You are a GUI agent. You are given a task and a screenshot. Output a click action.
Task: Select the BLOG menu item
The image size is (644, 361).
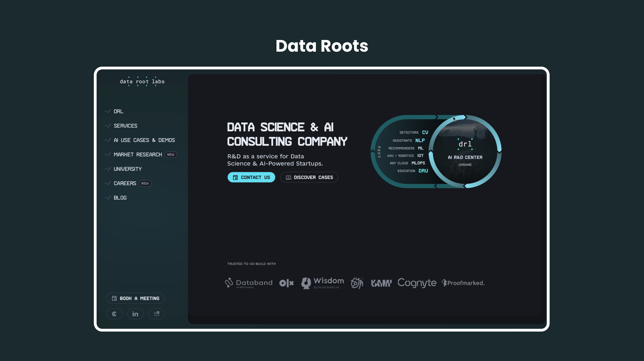coord(120,197)
